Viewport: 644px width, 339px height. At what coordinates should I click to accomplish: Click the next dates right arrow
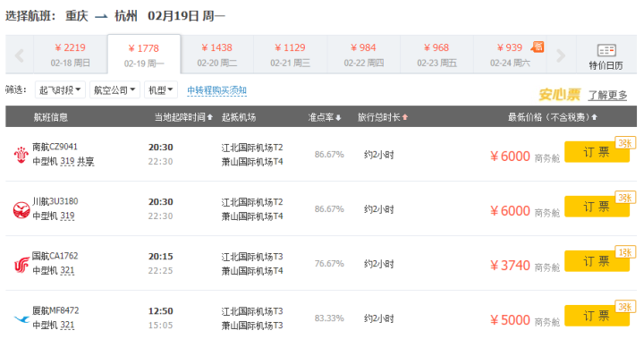561,55
